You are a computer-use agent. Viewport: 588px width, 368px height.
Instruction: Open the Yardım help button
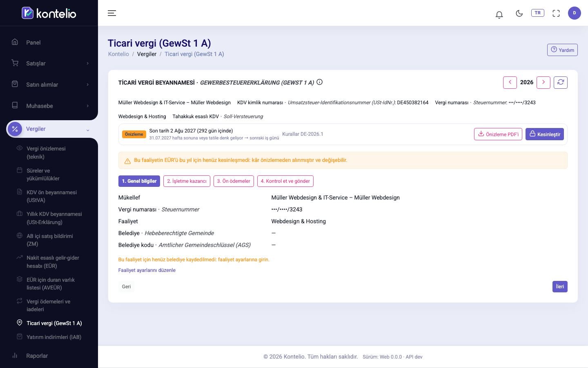pyautogui.click(x=562, y=50)
